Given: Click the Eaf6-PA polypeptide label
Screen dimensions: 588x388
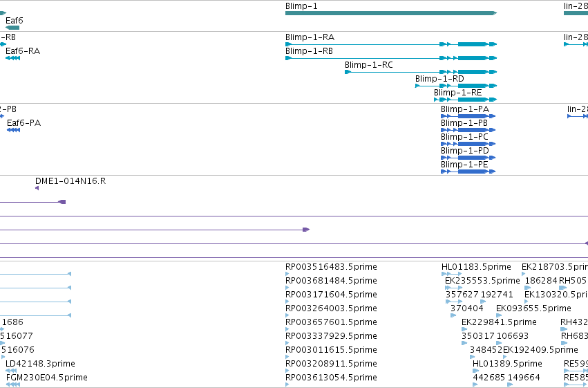Looking at the screenshot, I should pos(23,123).
